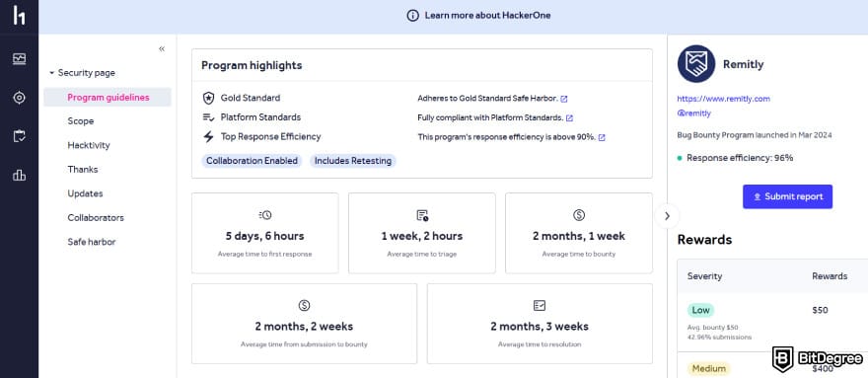
Task: Open response efficiency external link icon
Action: pyautogui.click(x=602, y=137)
